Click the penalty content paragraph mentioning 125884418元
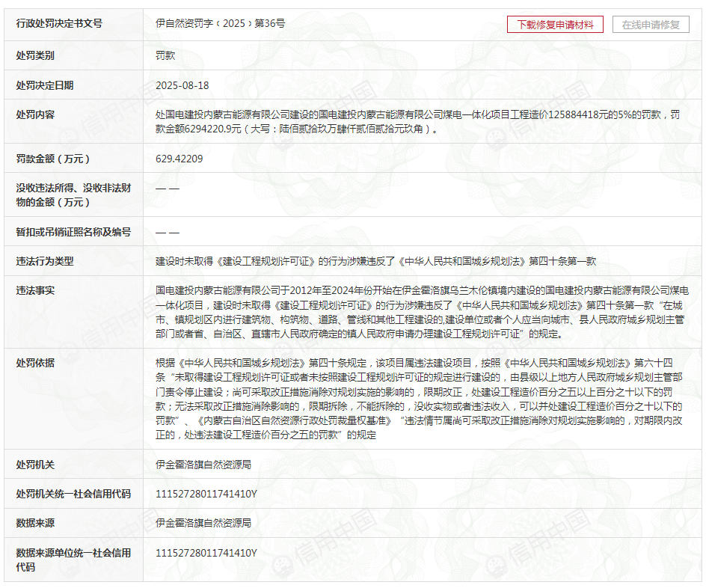Viewport: 706px width, 588px height. (418, 121)
